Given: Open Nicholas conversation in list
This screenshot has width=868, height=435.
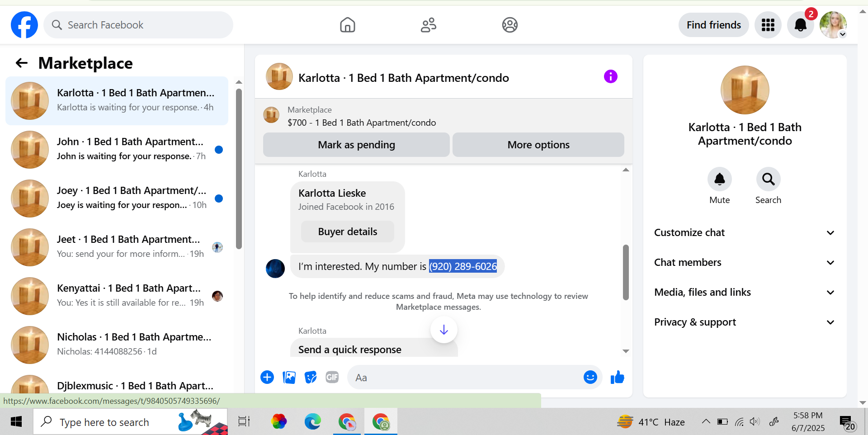Looking at the screenshot, I should coord(117,345).
